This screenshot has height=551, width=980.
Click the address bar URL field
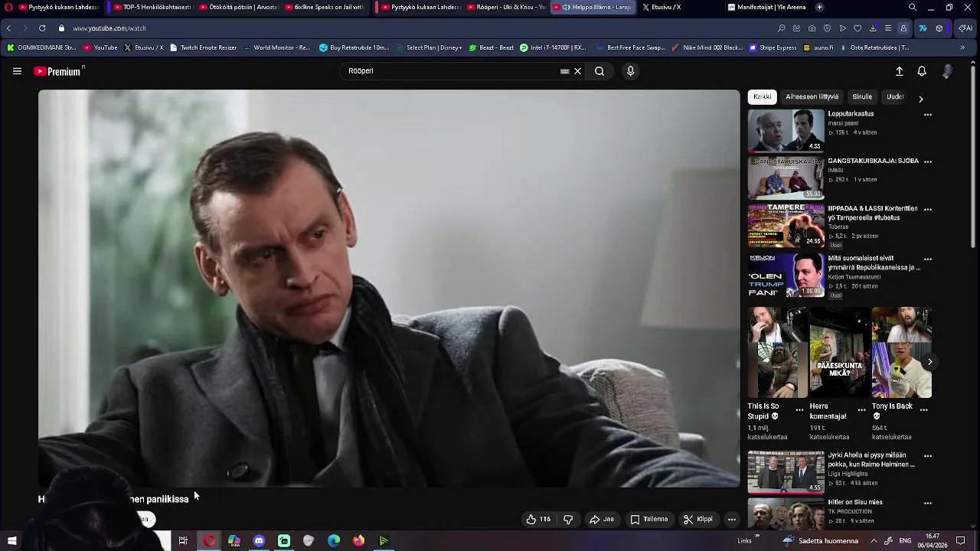click(413, 28)
